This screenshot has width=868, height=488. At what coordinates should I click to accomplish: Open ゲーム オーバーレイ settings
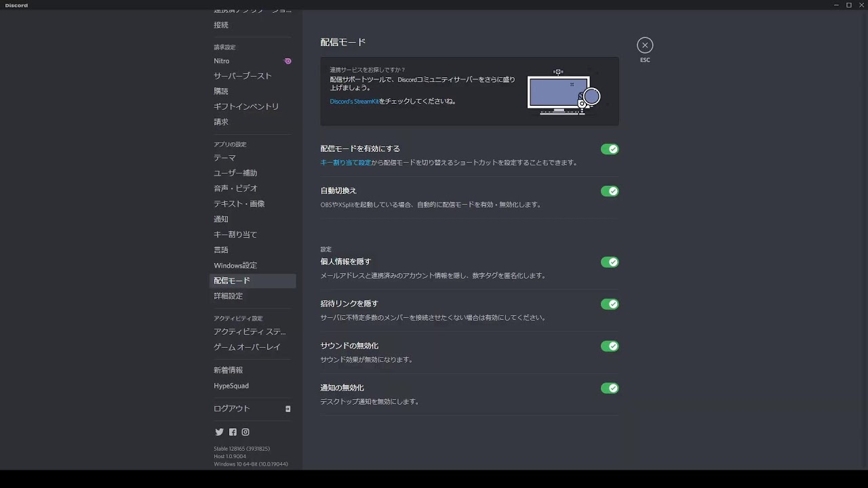252,347
